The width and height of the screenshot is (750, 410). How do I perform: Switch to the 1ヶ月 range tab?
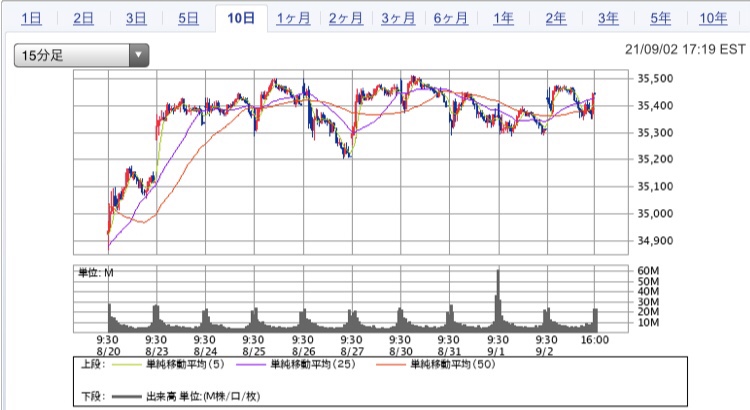(x=293, y=19)
